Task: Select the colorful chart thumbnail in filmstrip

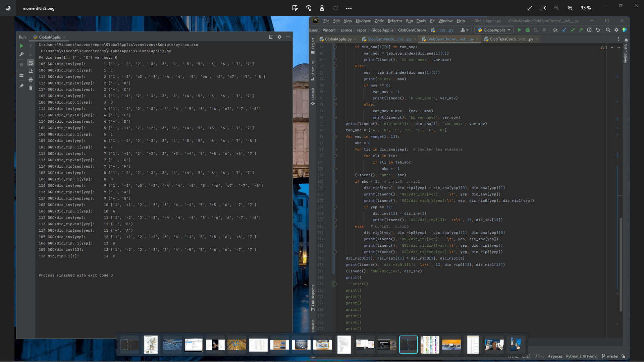Action: (x=430, y=345)
